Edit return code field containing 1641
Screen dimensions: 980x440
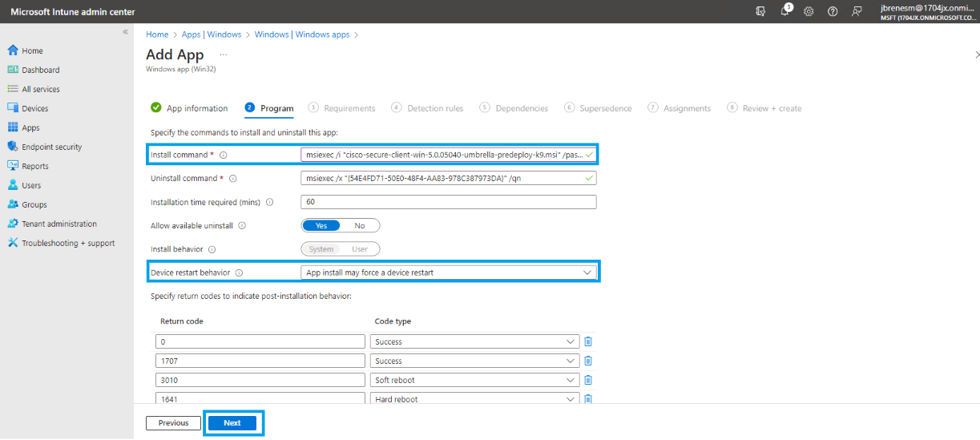point(260,399)
